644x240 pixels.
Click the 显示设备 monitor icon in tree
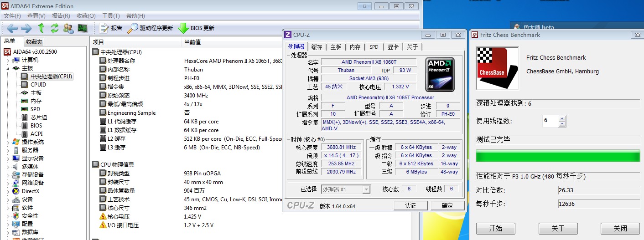coord(16,158)
